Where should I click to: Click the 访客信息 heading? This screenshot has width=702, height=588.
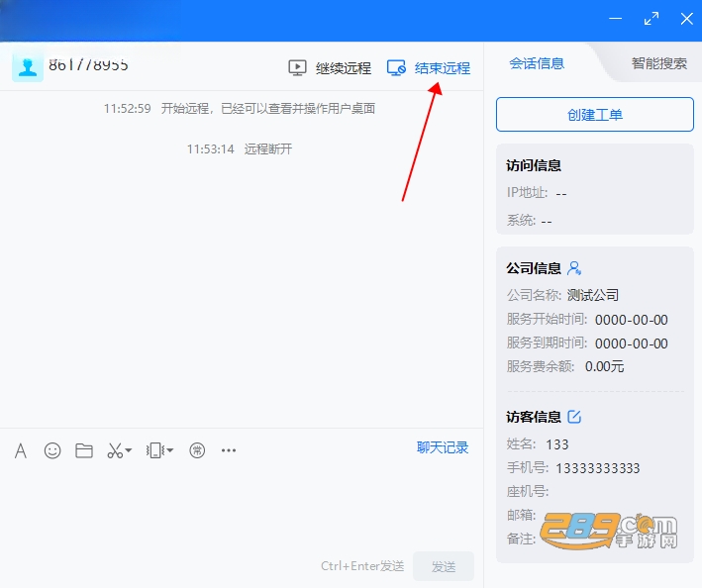pyautogui.click(x=534, y=417)
